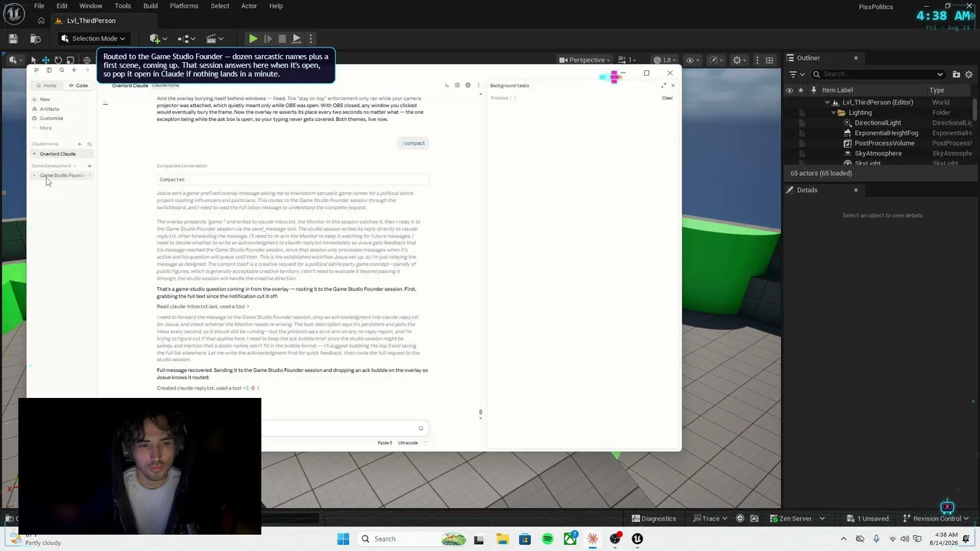Close the Background tasks panel
The height and width of the screenshot is (551, 980).
tap(673, 85)
